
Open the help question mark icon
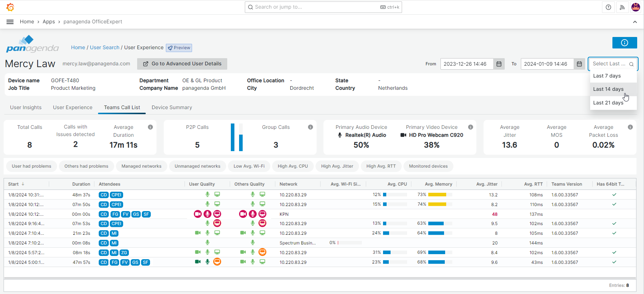click(608, 7)
